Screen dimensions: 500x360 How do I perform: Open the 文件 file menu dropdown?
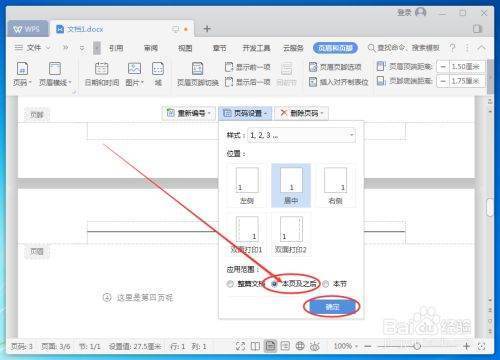[x=33, y=48]
